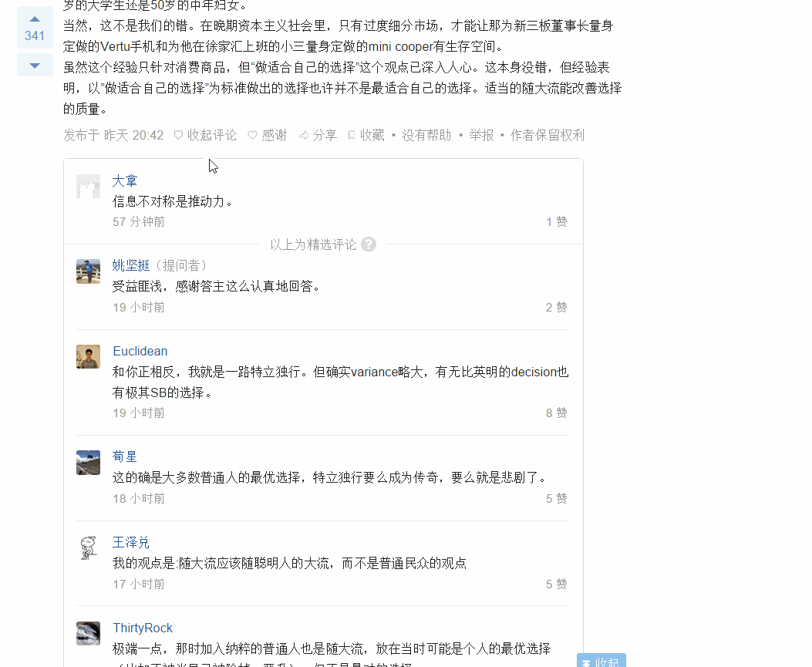Open 荀星's profile link
The image size is (812, 667).
[x=125, y=456]
